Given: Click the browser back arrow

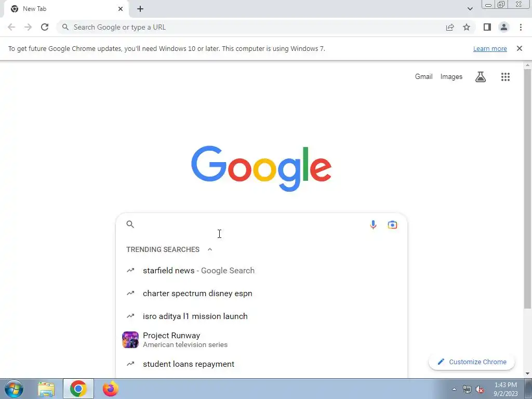Looking at the screenshot, I should point(11,27).
